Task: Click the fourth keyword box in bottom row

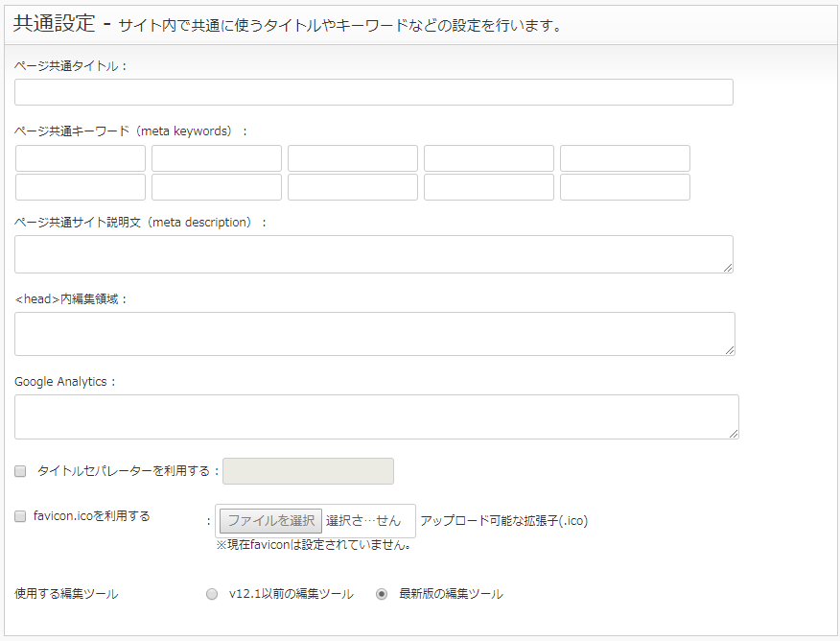Action: [x=489, y=187]
